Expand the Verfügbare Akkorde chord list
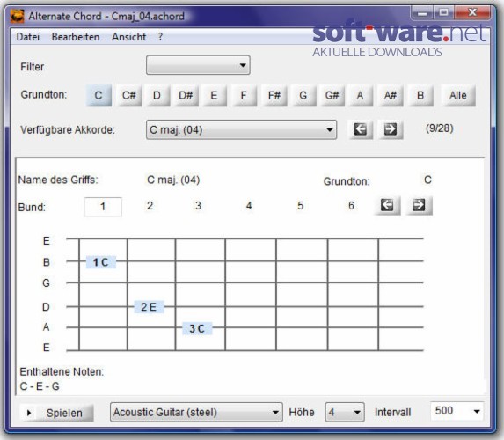Viewport: 504px width, 440px height. point(241,130)
